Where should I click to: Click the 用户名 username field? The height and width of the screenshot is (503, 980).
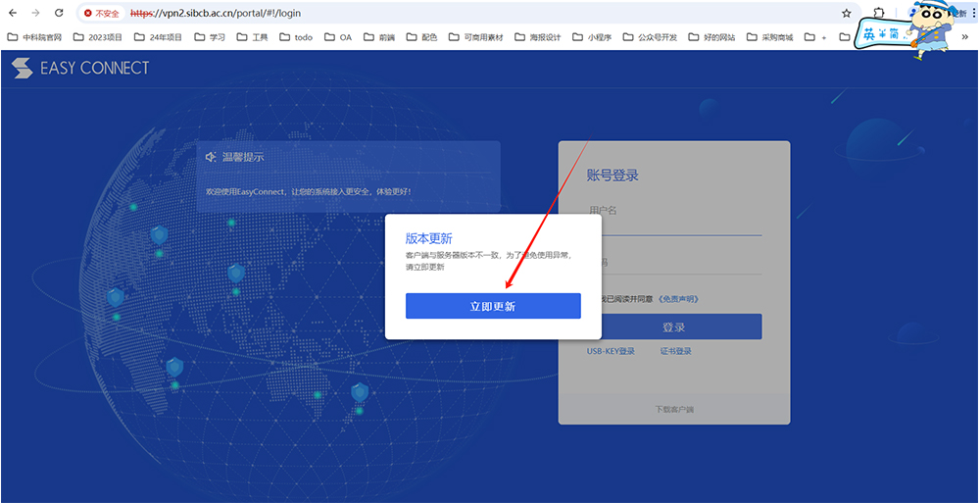tap(674, 211)
